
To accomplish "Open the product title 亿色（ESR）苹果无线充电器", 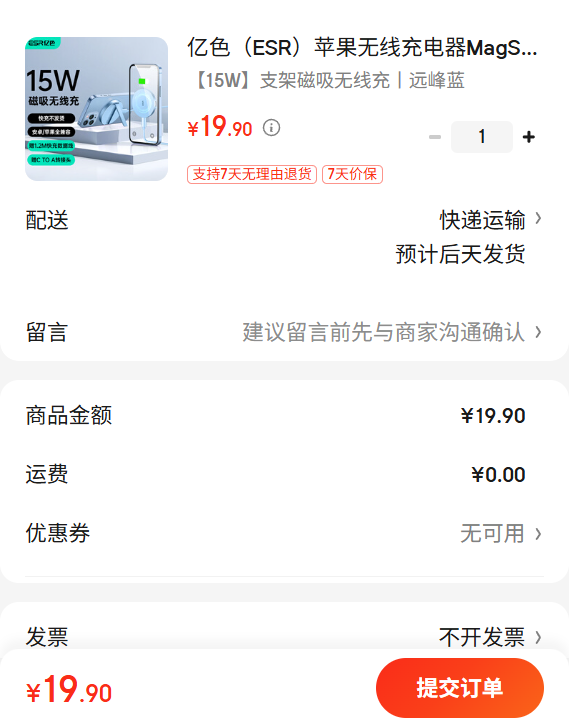I will pyautogui.click(x=362, y=48).
